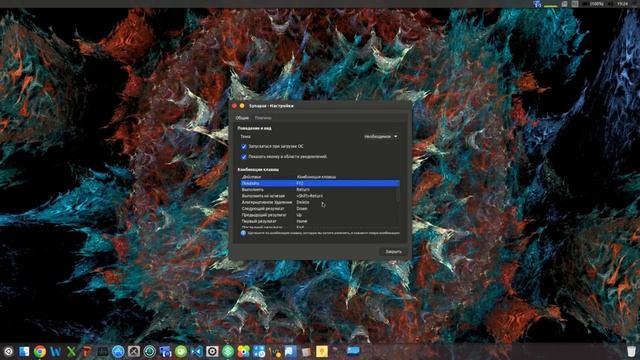Switch to the 'Плагины' tab
640x360 pixels.
pyautogui.click(x=263, y=118)
